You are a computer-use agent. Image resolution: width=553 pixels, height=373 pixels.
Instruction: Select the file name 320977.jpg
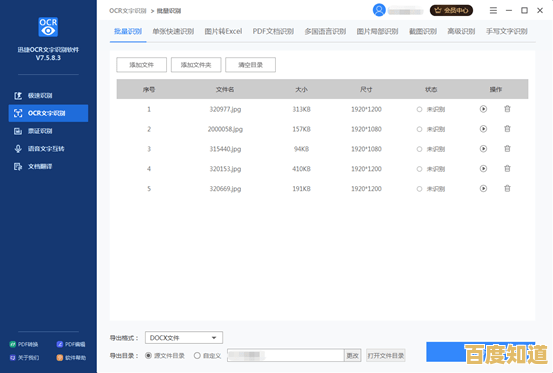tap(225, 109)
